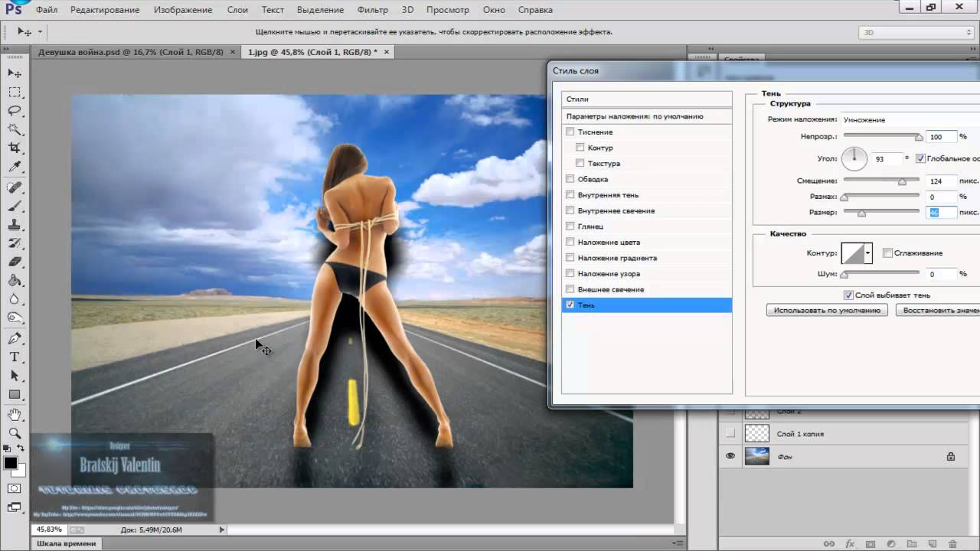980x551 pixels.
Task: Open the Изображение menu
Action: coord(183,10)
